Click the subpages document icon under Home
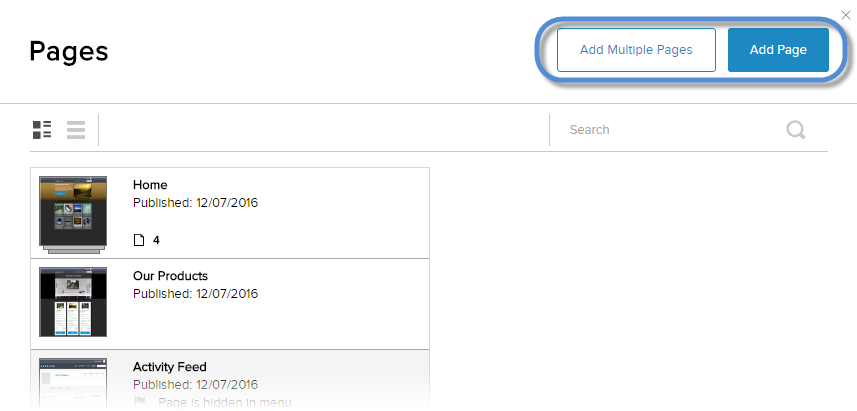The width and height of the screenshot is (857, 411). tap(139, 240)
